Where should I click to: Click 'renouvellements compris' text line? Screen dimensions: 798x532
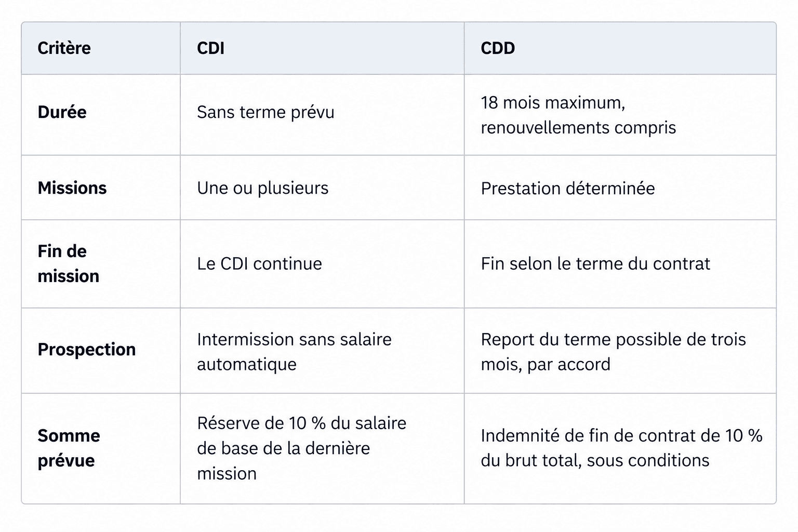pyautogui.click(x=578, y=128)
